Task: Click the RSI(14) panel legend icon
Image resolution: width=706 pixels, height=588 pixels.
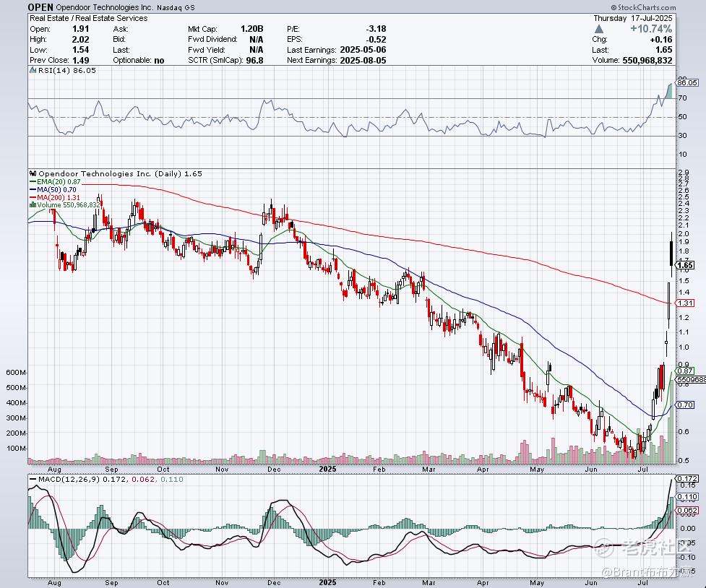Action: pos(33,70)
